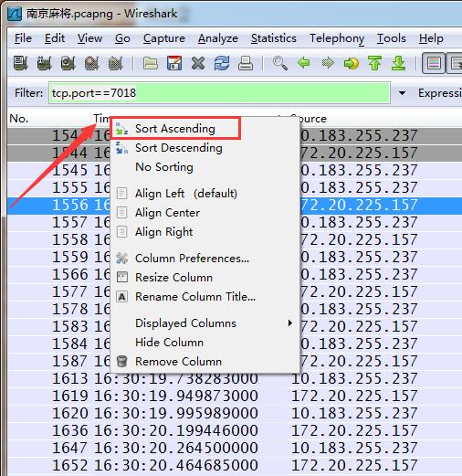The image size is (462, 476).
Task: Choose Align Center alignment option
Action: 167,213
